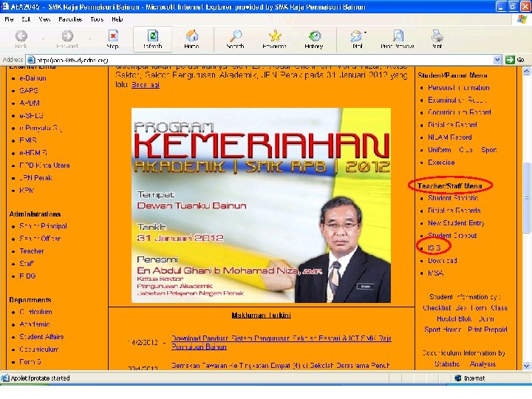Open the Student Statistic link

(x=453, y=198)
